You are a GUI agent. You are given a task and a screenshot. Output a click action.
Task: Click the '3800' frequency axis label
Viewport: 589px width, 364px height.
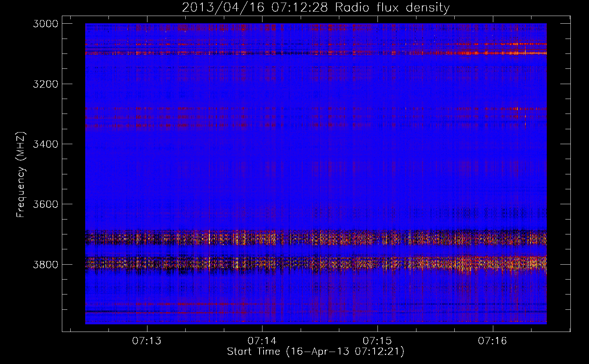click(46, 264)
